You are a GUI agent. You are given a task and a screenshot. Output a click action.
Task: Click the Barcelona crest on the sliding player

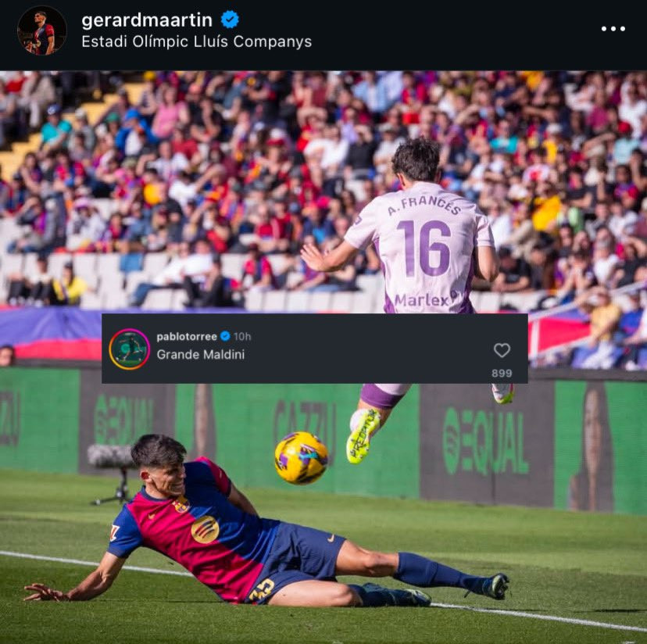coord(181,504)
